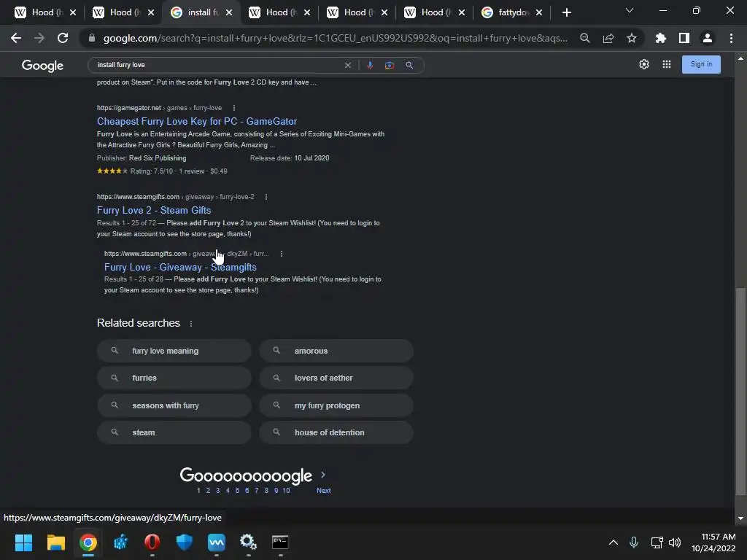Open the Cheapest Furry Love Key GameGator link
Viewport: 747px width, 560px height.
pyautogui.click(x=197, y=122)
